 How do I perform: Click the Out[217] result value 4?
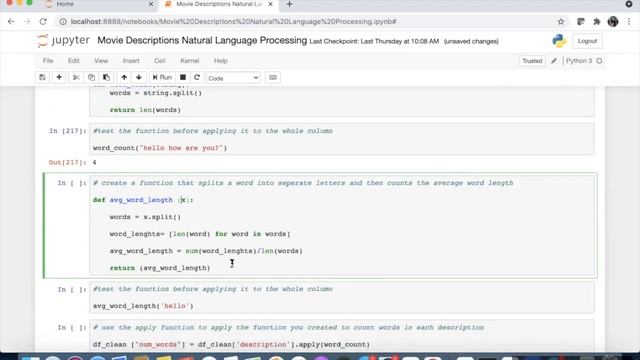coord(94,163)
